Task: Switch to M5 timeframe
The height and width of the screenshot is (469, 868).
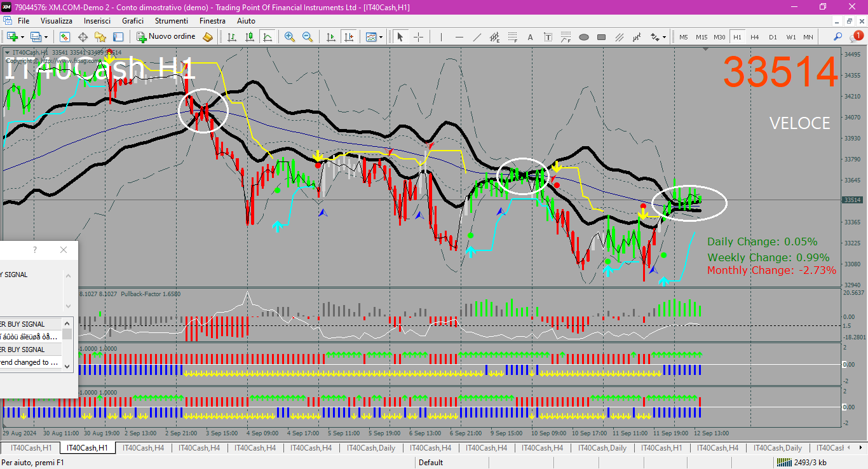Action: 684,37
